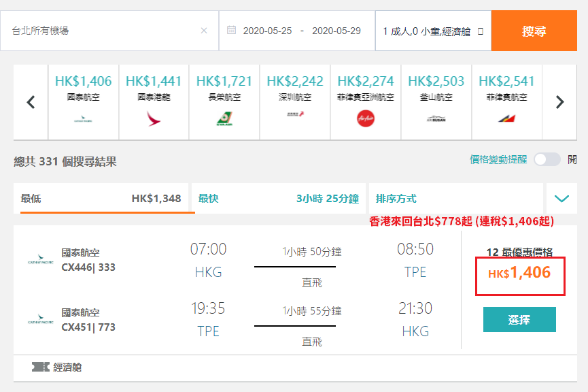Change the 2020-05-29 return date
588x392 pixels.
coord(336,31)
